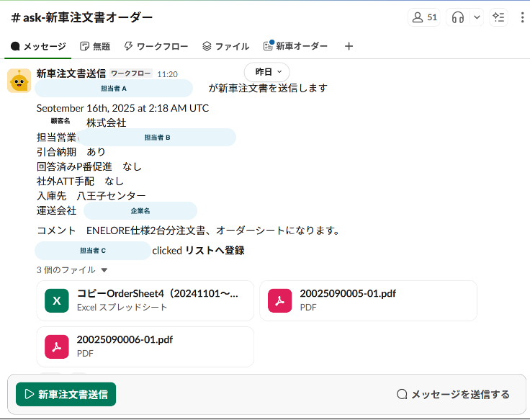Switch to the メッセージ tab
Screen dimensions: 530x420
39,46
